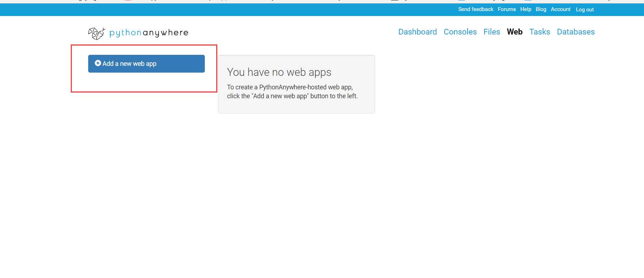Go to the Consoles tab
Image resolution: width=644 pixels, height=278 pixels.
pyautogui.click(x=460, y=32)
